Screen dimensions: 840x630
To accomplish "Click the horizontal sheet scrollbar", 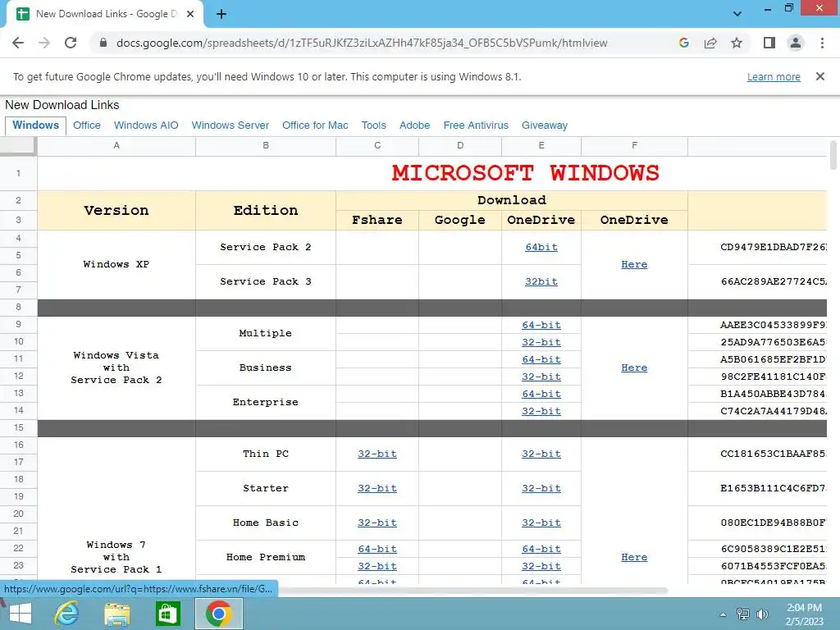I will (x=472, y=591).
